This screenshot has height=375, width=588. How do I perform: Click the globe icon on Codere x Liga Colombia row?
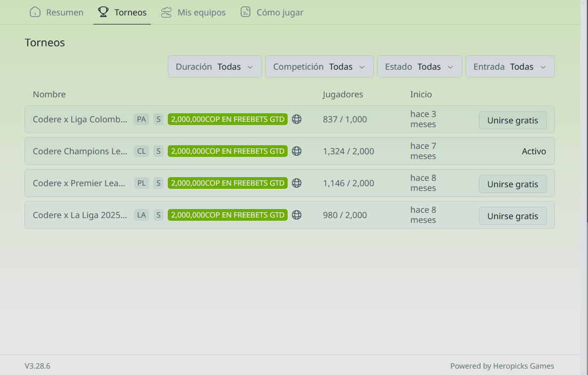coord(297,119)
